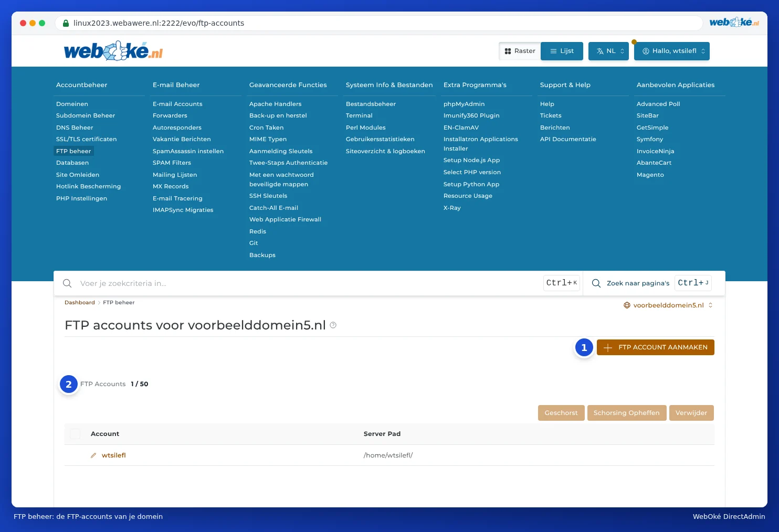Open Installatron Applications Installer
779x532 pixels.
tap(481, 144)
